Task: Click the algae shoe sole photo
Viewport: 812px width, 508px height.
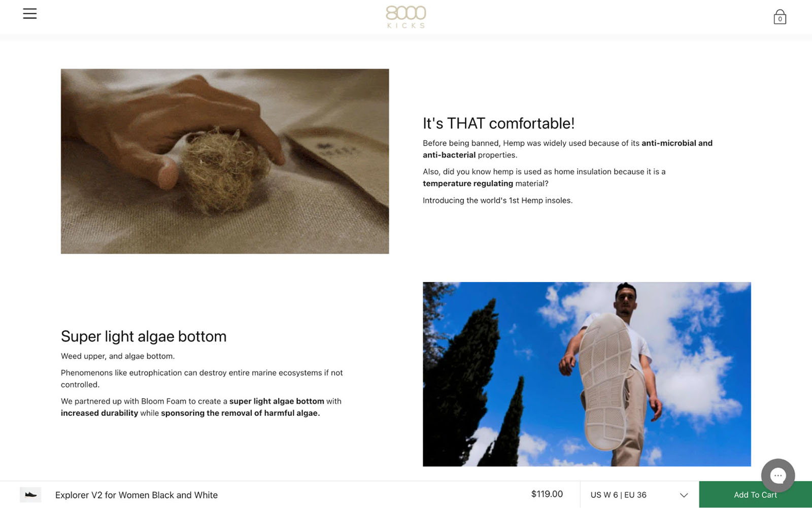Action: point(587,374)
